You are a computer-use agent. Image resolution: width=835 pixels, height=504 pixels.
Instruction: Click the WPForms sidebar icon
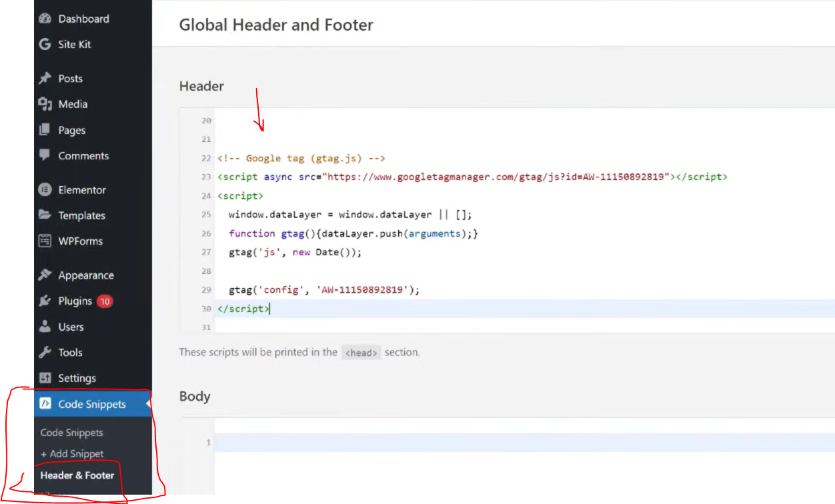pyautogui.click(x=45, y=241)
